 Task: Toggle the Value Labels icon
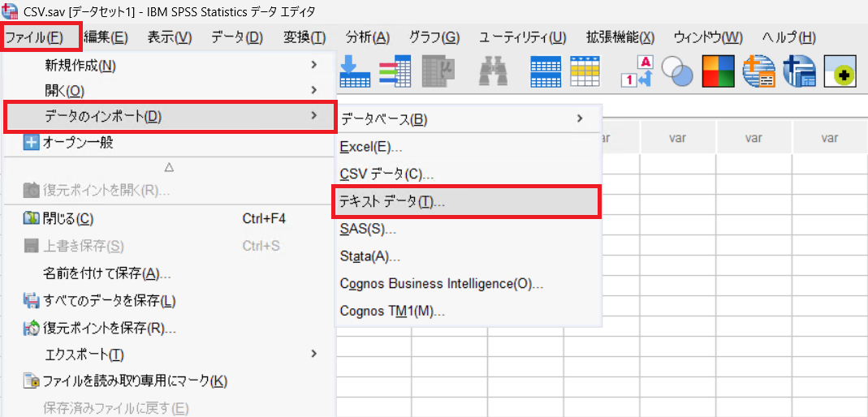[638, 71]
